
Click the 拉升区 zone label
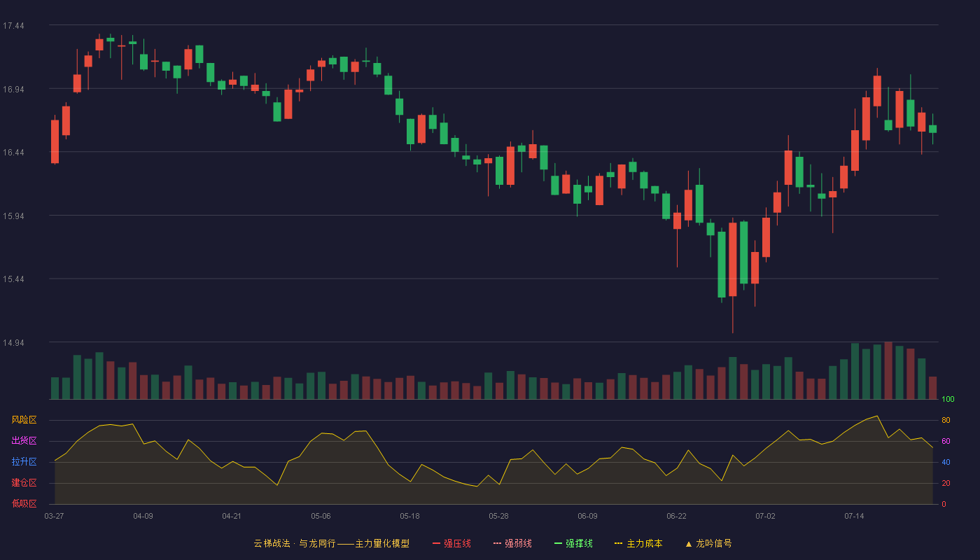point(24,462)
